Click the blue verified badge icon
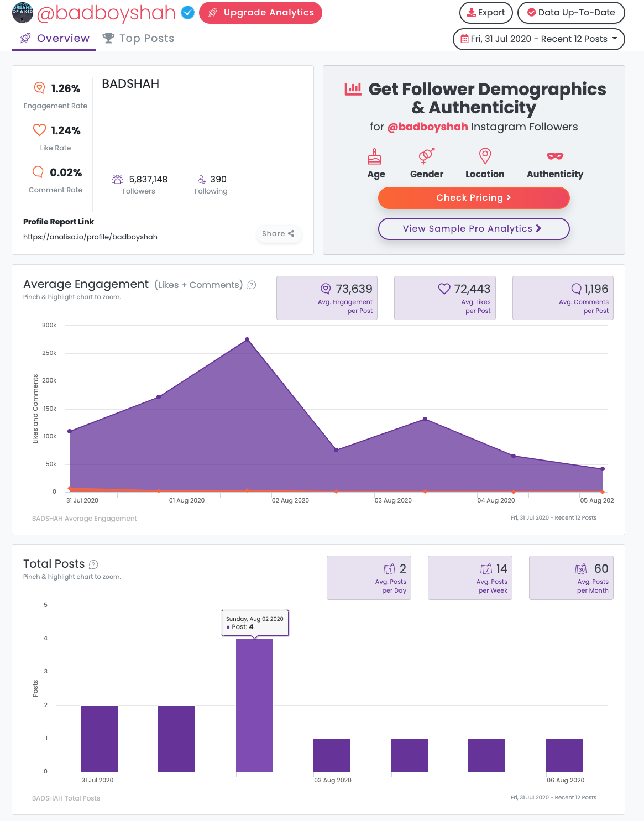The width and height of the screenshot is (644, 821). 188,13
